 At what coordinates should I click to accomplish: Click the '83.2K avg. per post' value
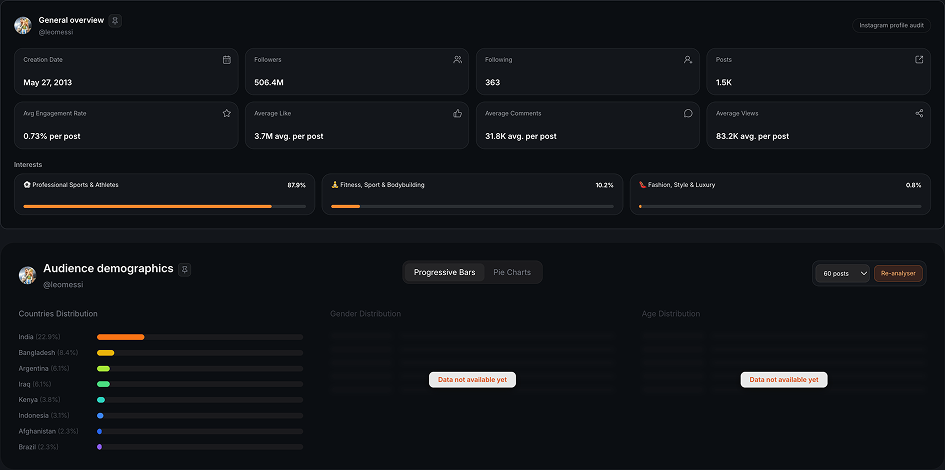752,136
